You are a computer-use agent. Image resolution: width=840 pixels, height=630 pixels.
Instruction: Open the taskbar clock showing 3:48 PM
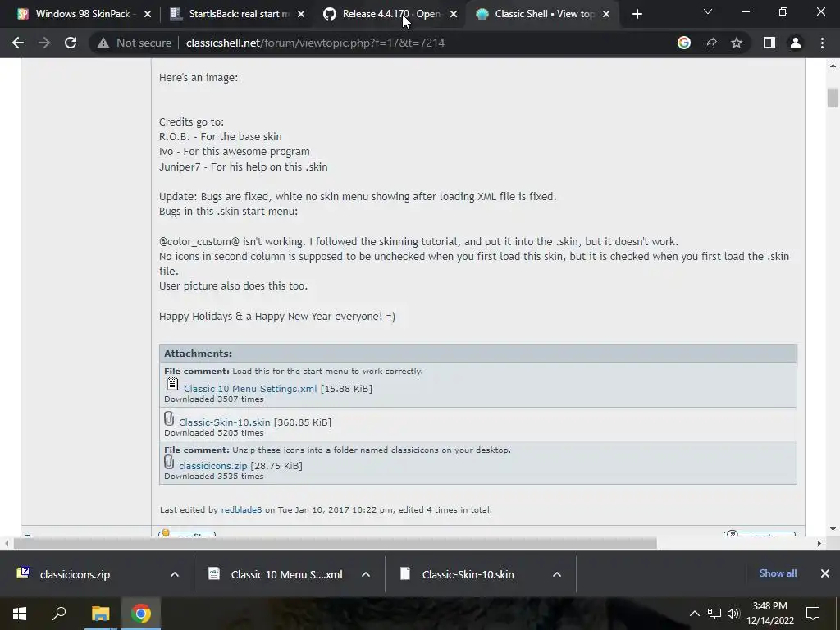pos(770,614)
